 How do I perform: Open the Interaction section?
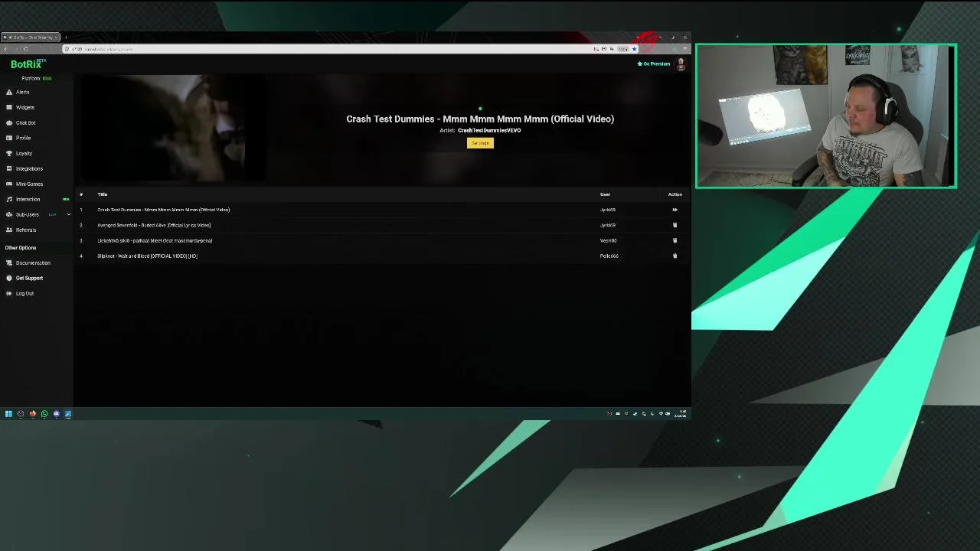[28, 199]
